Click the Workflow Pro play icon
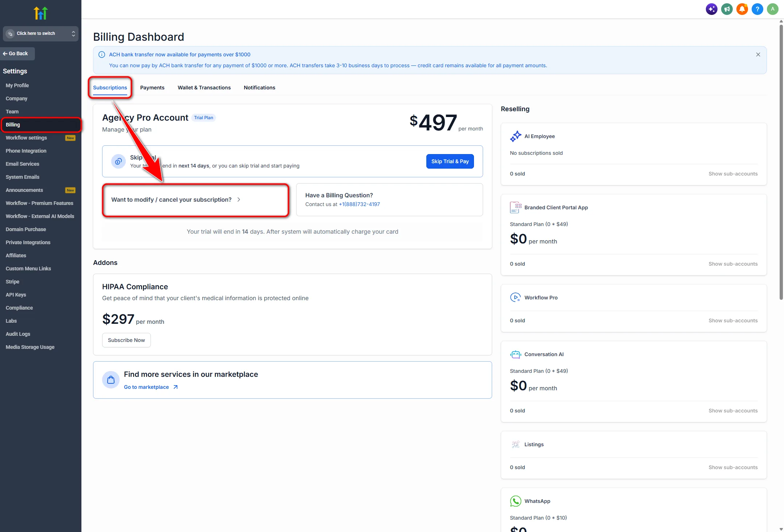This screenshot has width=784, height=532. pos(515,298)
